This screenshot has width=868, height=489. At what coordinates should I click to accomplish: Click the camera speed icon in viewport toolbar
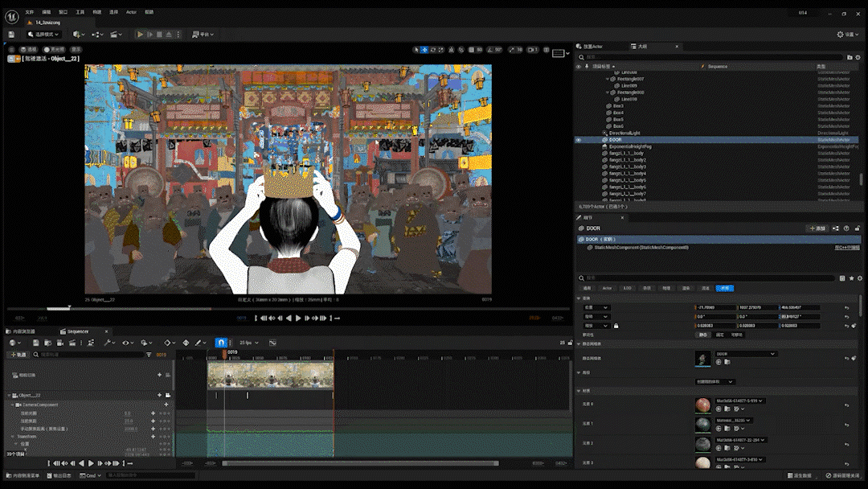[x=533, y=50]
